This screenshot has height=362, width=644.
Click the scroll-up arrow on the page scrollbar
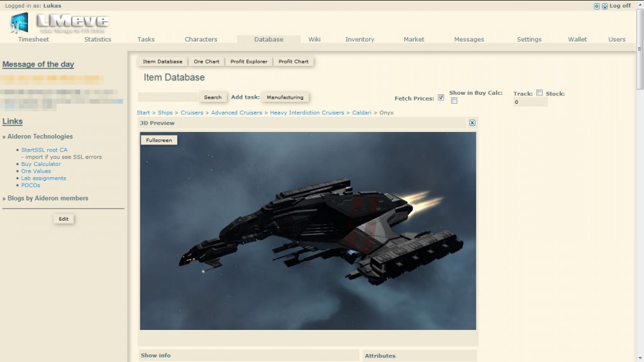(640, 3)
